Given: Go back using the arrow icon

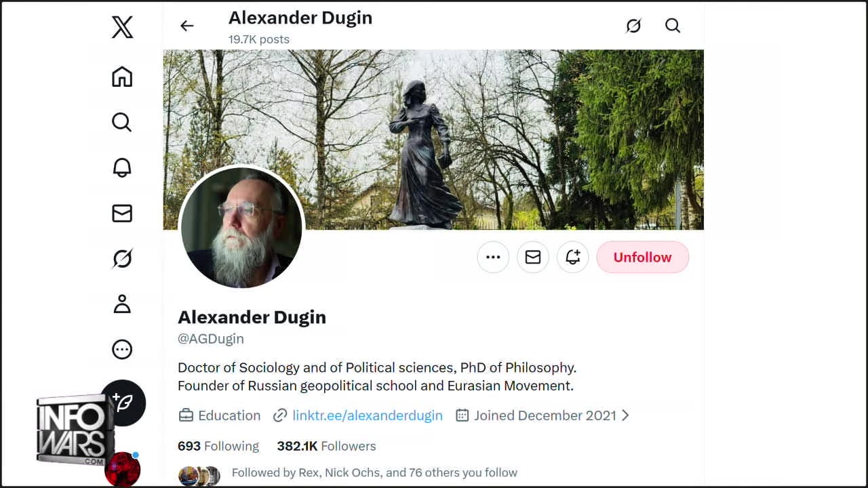Looking at the screenshot, I should coord(186,26).
